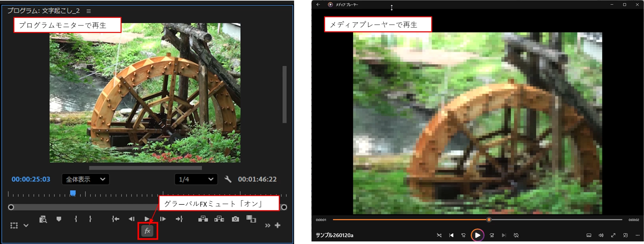
Task: Mark Out with the right brace icon
Action: pos(90,219)
